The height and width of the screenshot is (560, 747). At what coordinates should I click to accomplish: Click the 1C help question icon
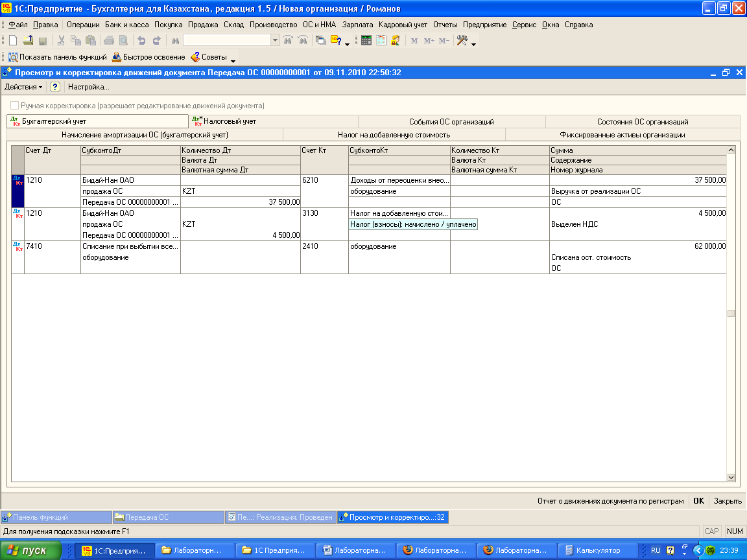tap(336, 41)
